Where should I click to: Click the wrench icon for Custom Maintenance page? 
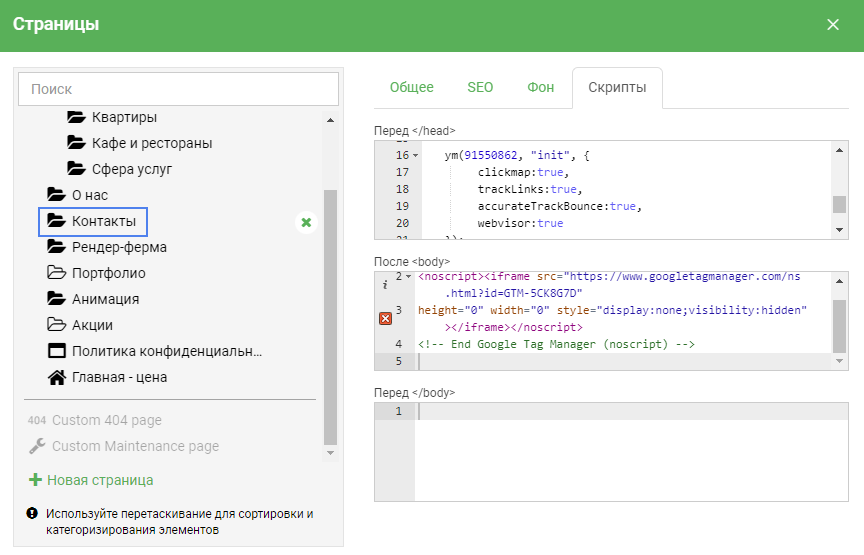tap(37, 446)
